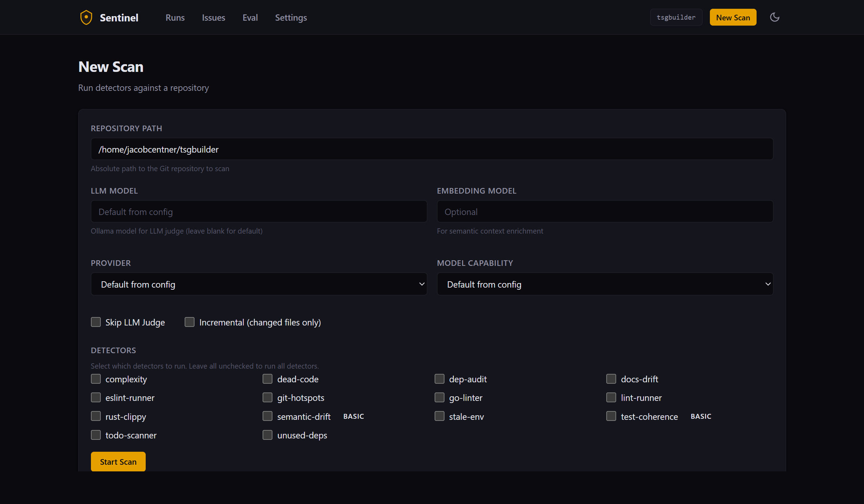Enable the test-coherence detector checkbox
The image size is (864, 504).
611,416
